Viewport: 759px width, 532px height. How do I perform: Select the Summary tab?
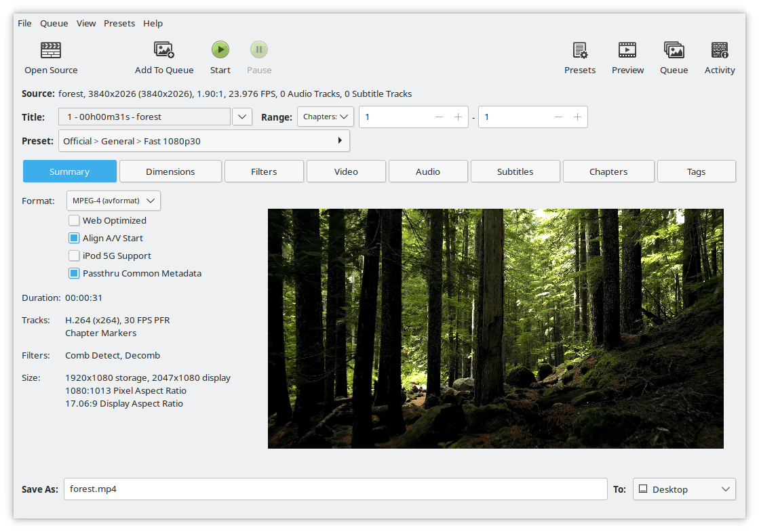(70, 171)
